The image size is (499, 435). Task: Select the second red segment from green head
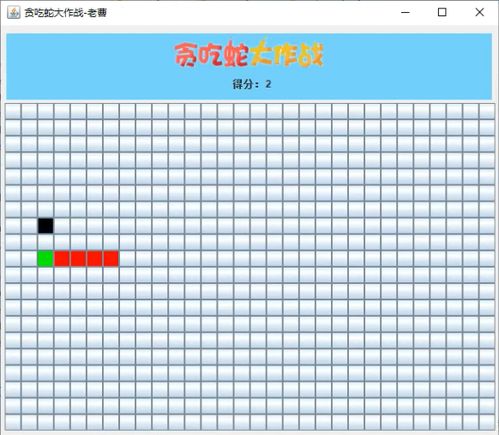click(x=78, y=259)
